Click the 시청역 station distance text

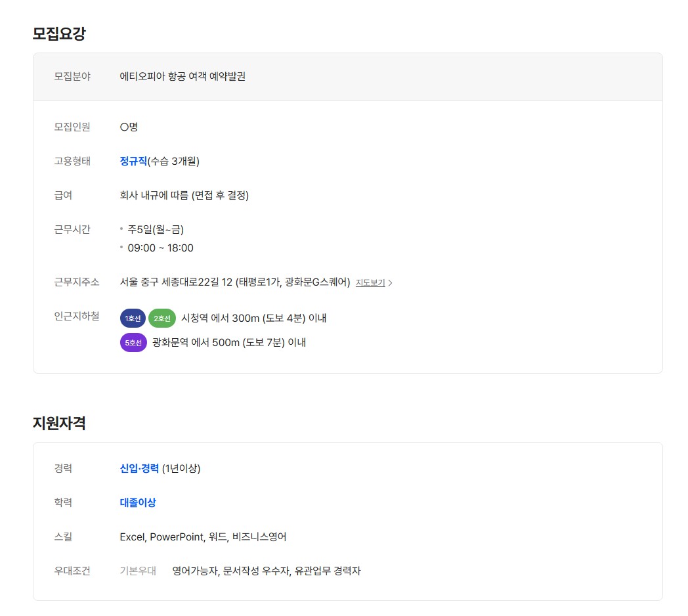click(x=253, y=319)
